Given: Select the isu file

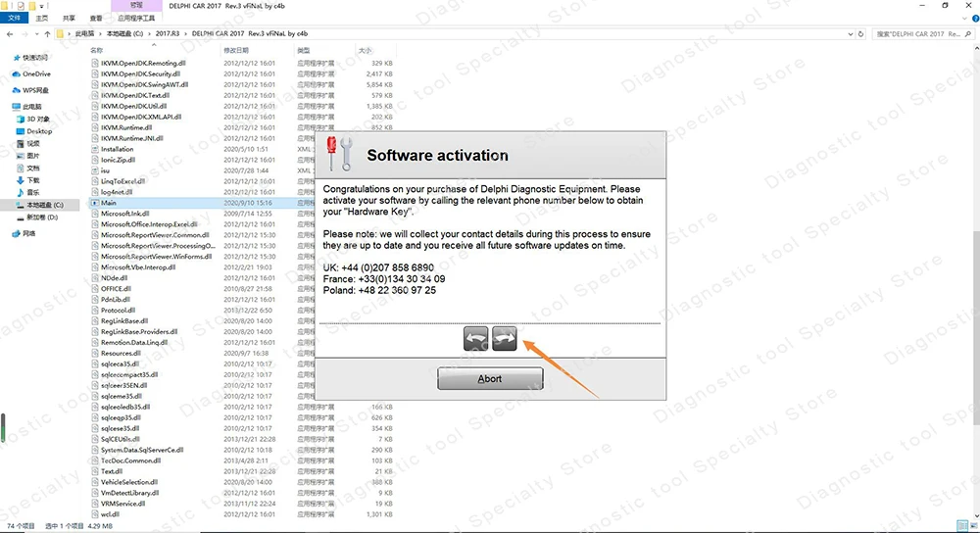Looking at the screenshot, I should pyautogui.click(x=105, y=170).
